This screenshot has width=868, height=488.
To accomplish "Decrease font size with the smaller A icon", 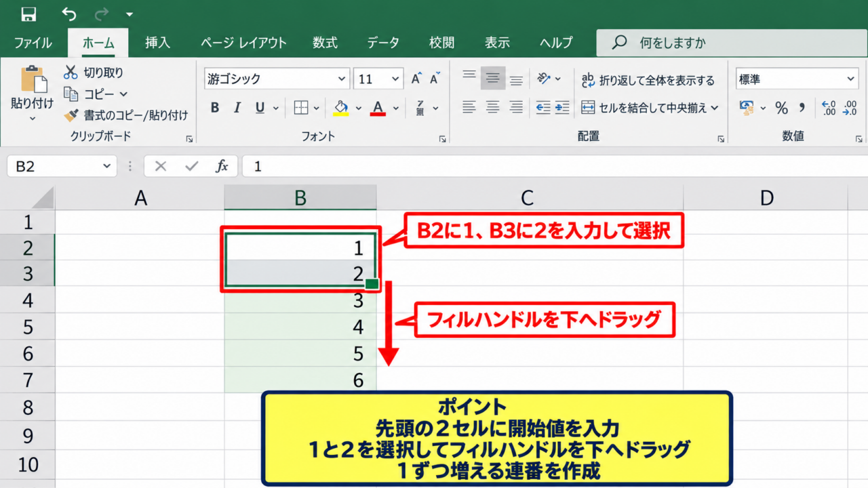I will 435,79.
